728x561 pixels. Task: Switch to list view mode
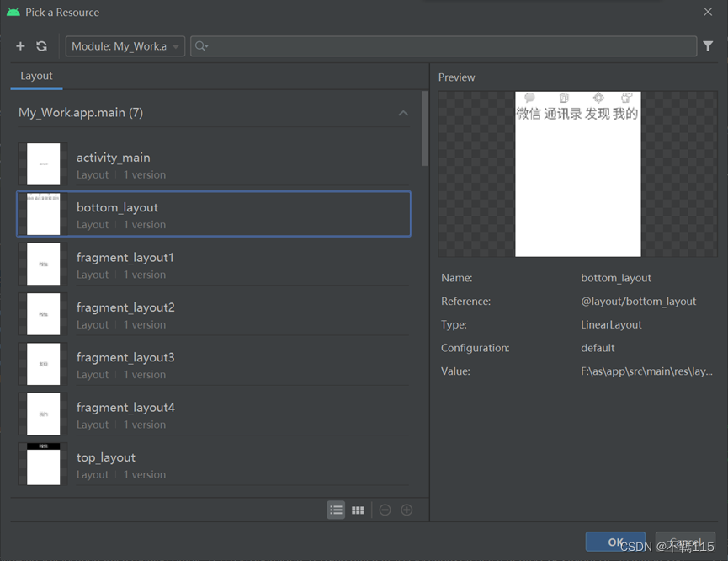[x=336, y=510]
